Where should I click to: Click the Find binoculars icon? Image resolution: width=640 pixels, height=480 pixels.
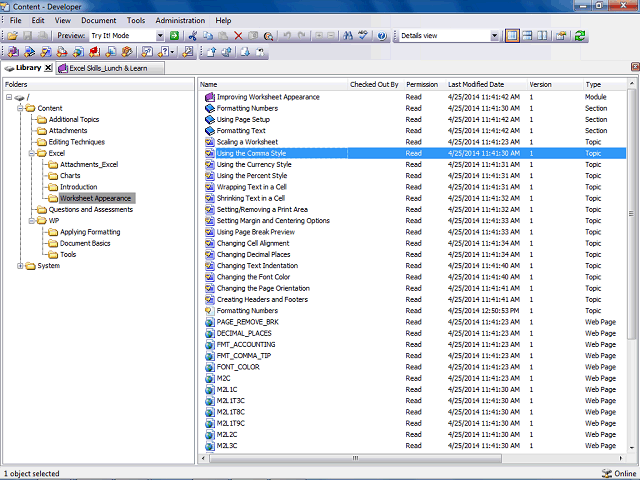[x=348, y=36]
